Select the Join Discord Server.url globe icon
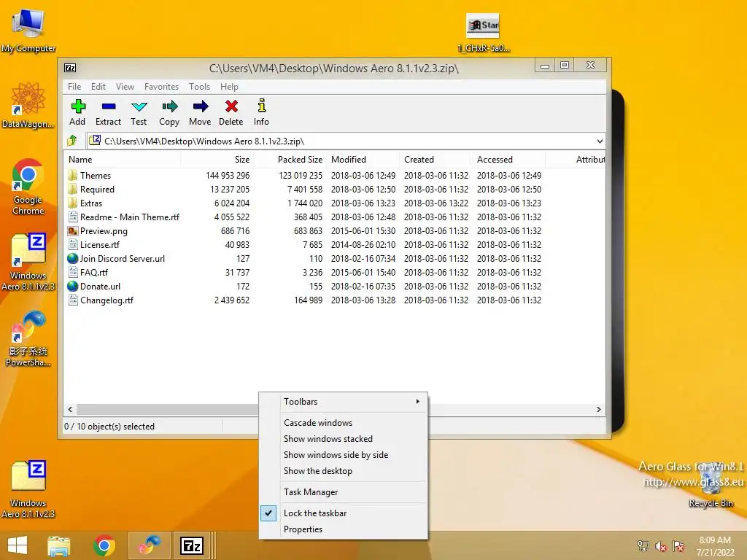 tap(73, 259)
